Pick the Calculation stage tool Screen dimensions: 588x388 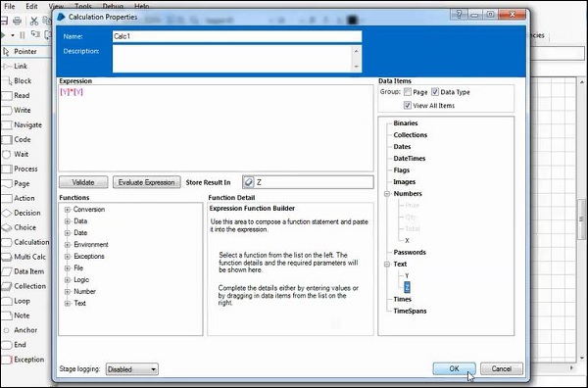pyautogui.click(x=25, y=242)
